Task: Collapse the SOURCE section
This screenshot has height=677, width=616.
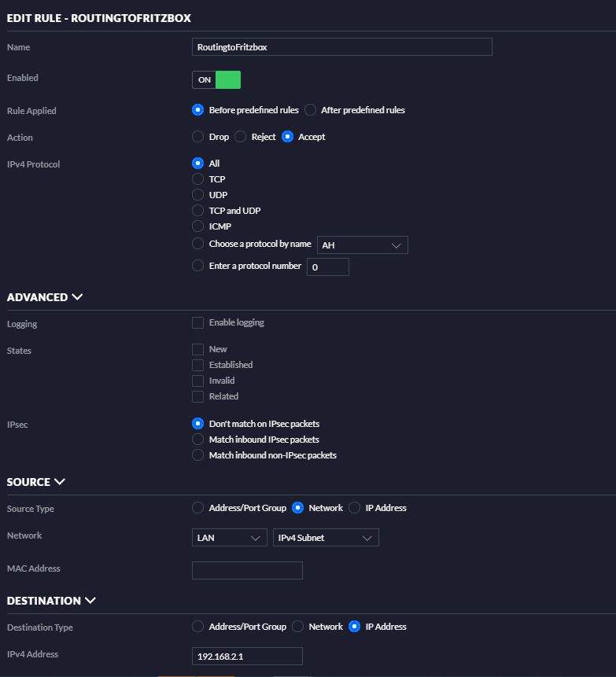Action: tap(36, 482)
